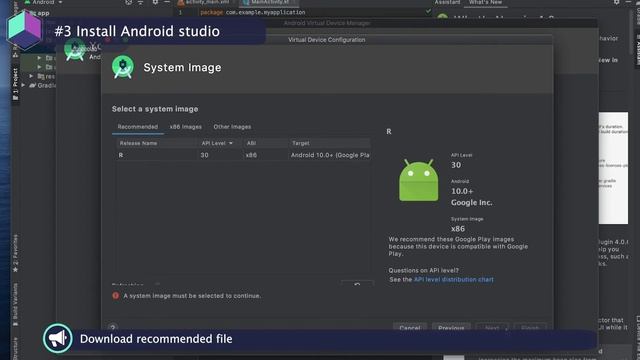Viewport: 640px width, 360px height.
Task: Select the res folder in the project tree
Action: 46,76
